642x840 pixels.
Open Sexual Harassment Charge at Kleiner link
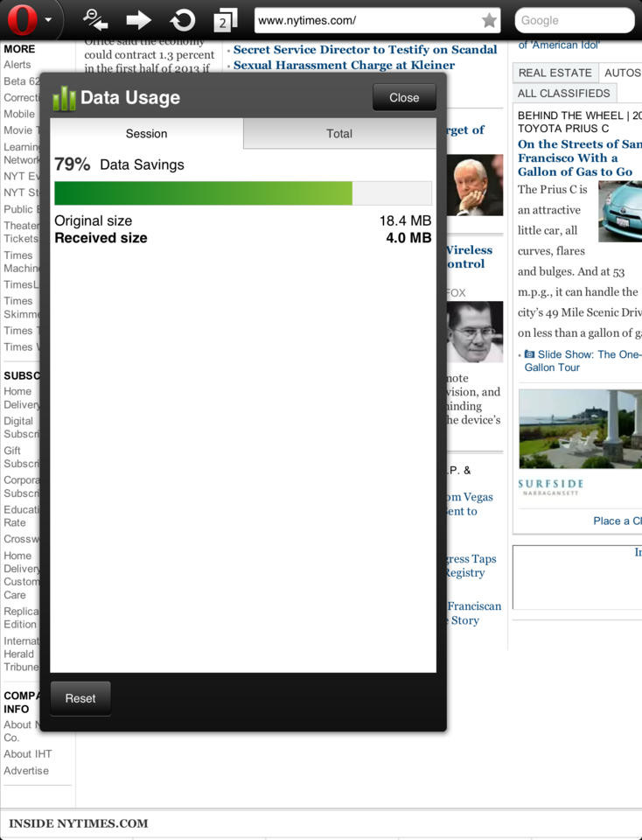(344, 65)
